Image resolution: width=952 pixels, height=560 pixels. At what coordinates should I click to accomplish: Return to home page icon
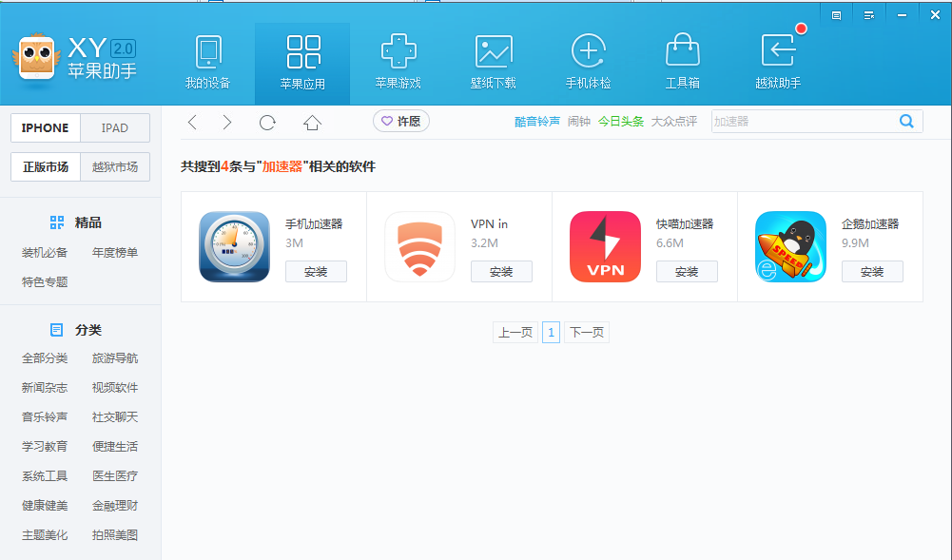point(312,123)
